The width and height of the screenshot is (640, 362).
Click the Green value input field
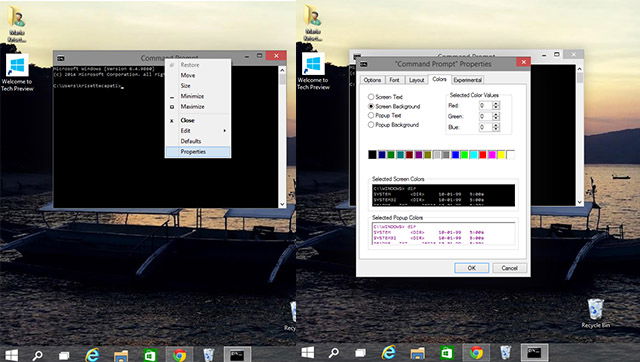click(x=486, y=116)
